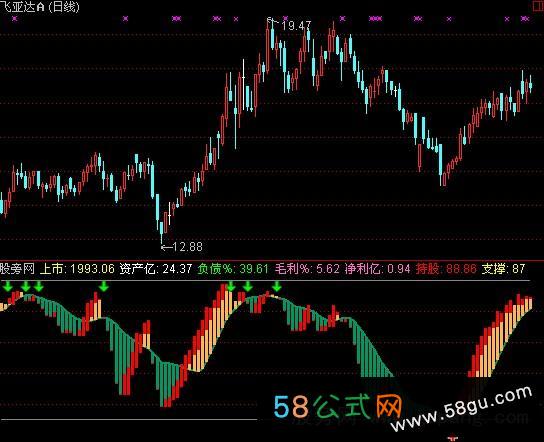The height and width of the screenshot is (442, 544).
Task: Click the lone green arrow between both arrow clusters
Action: coord(103,286)
